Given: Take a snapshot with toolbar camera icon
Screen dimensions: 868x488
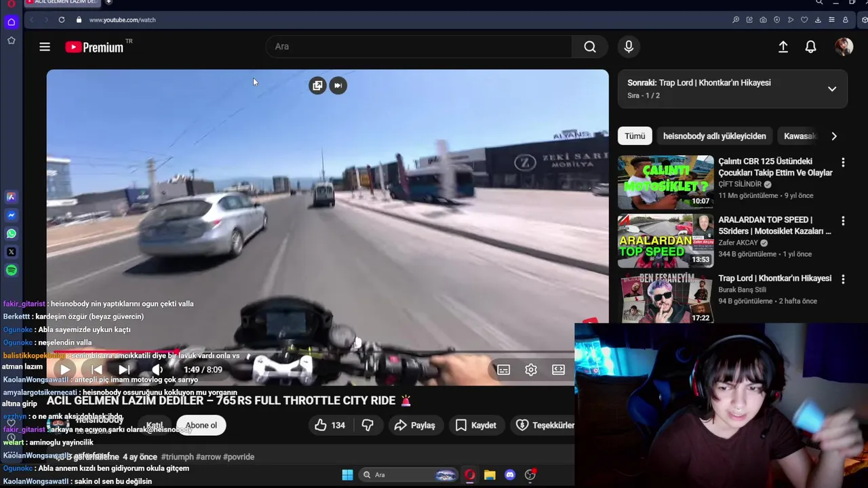Looking at the screenshot, I should tap(763, 20).
